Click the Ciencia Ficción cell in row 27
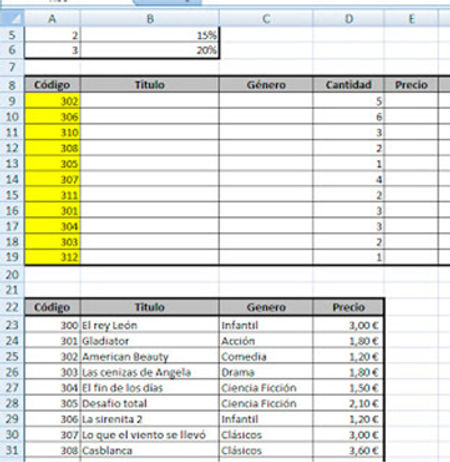 (x=266, y=388)
